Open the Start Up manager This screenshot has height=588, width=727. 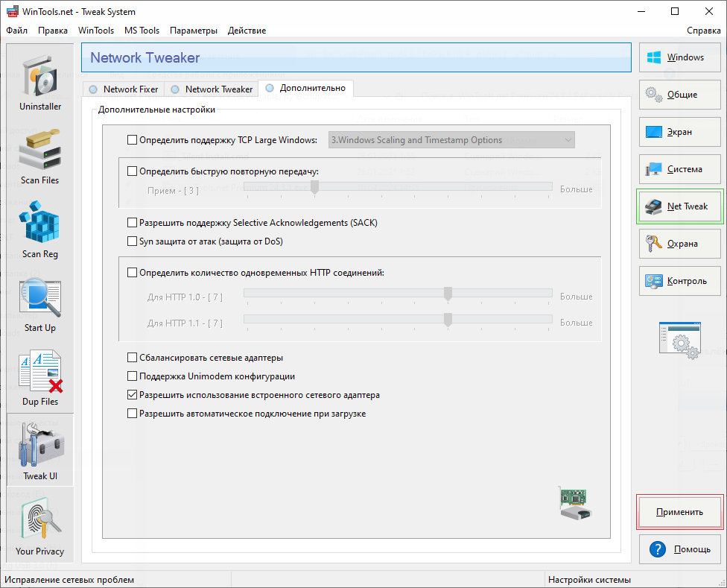40,303
